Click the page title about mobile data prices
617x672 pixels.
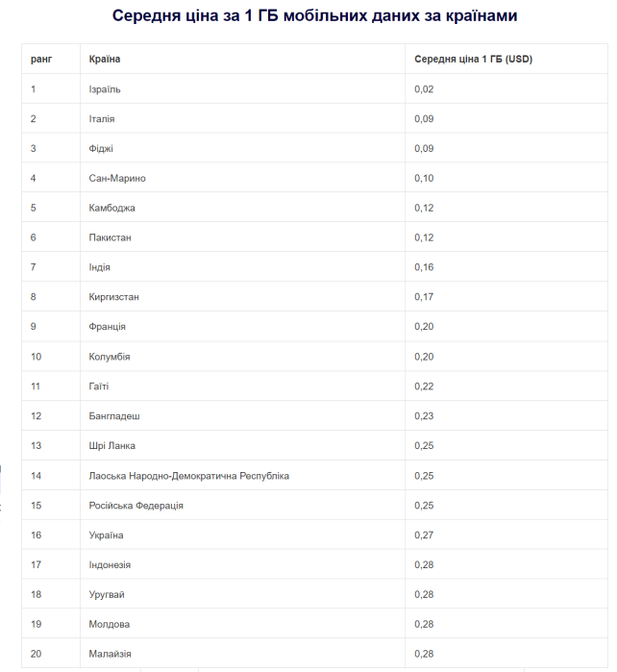308,16
